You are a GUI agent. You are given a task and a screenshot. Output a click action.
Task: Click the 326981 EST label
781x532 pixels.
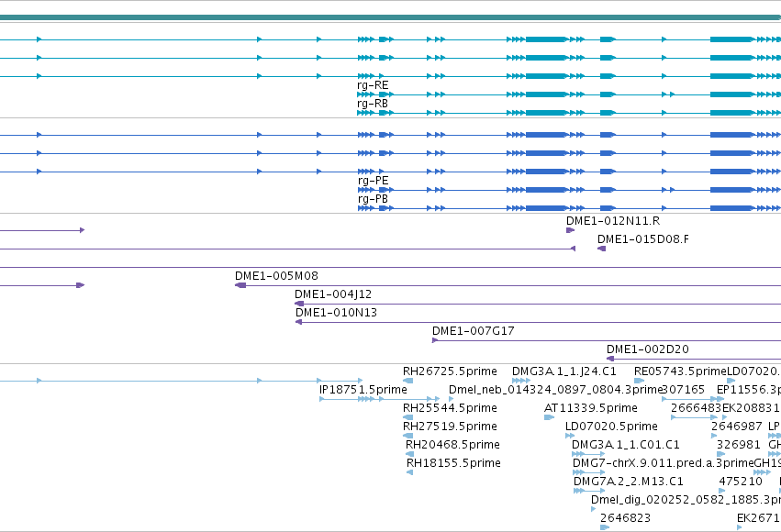point(739,445)
